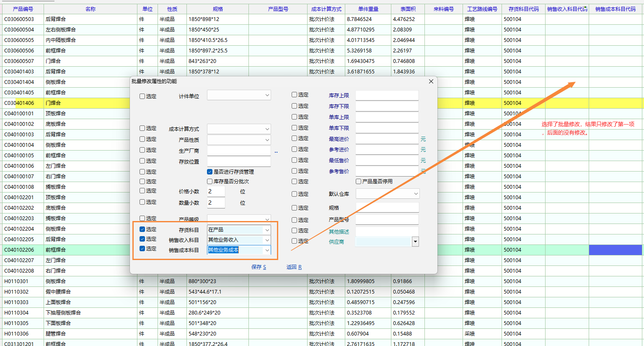This screenshot has height=346, width=644.
Task: Check the 选定 box for 计件单位
Action: (x=142, y=96)
